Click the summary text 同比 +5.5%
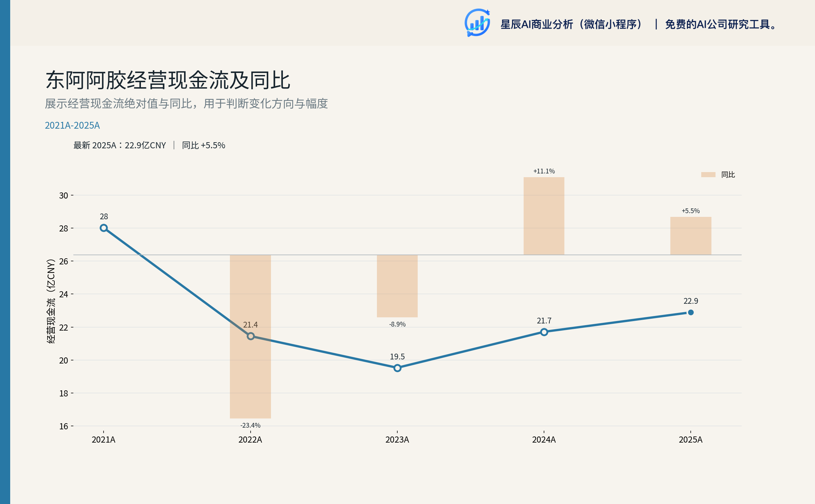 (x=203, y=145)
